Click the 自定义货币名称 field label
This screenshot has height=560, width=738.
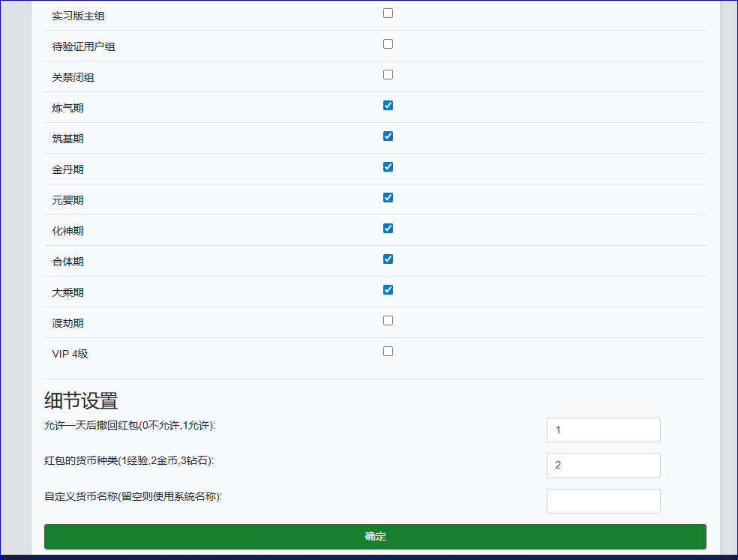[x=133, y=496]
